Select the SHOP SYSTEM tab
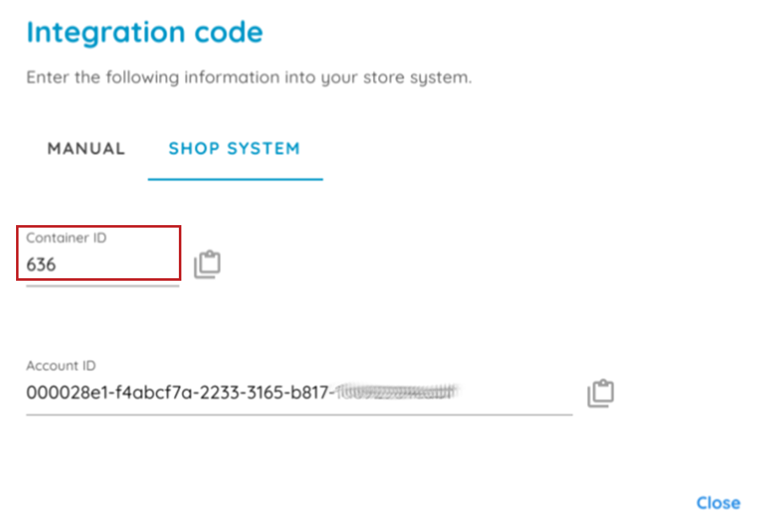Image resolution: width=777 pixels, height=532 pixels. 235,149
